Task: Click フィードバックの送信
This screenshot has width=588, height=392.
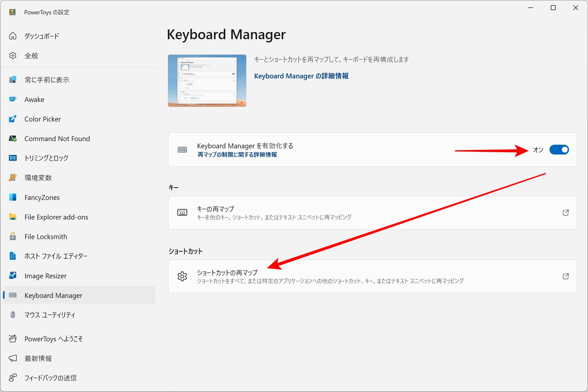Action: (79, 378)
